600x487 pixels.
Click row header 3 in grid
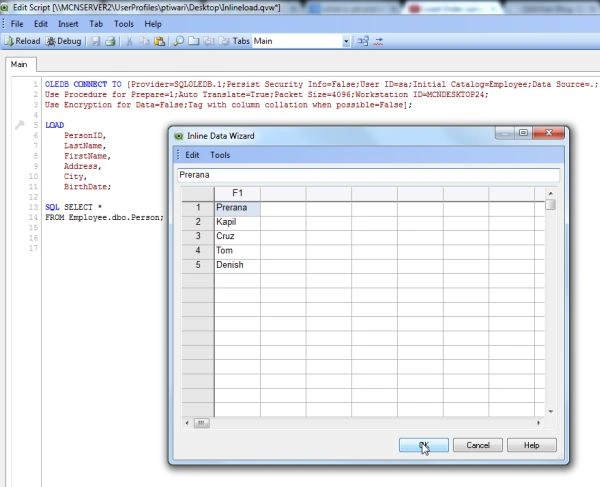(198, 236)
